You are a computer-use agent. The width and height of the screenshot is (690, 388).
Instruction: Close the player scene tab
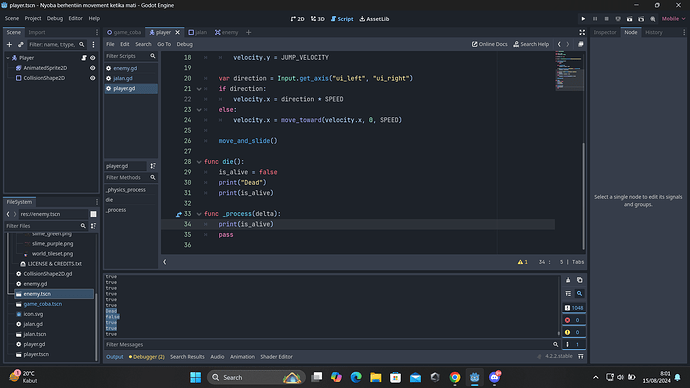178,32
